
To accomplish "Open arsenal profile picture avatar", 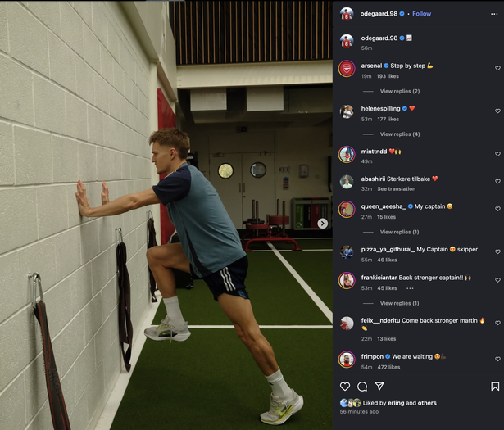I will [347, 69].
